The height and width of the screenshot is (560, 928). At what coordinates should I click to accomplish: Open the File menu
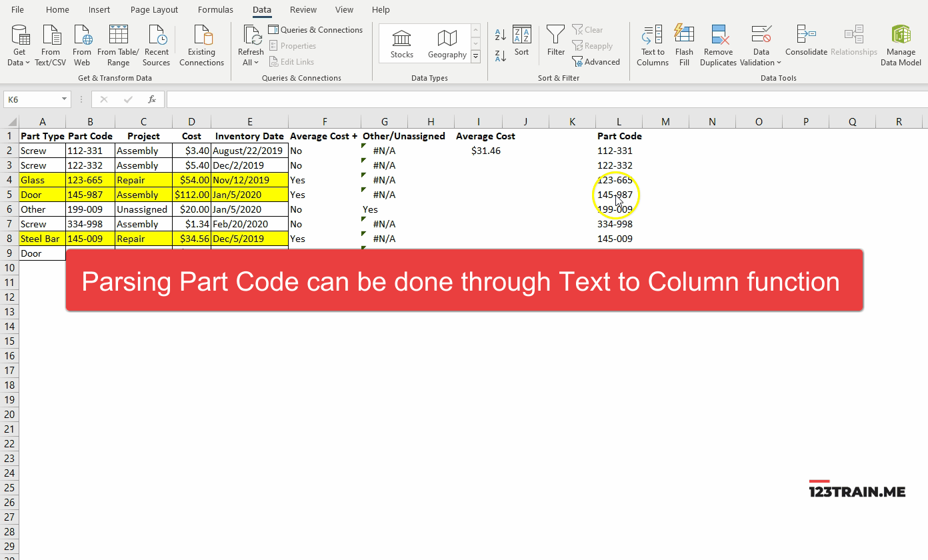[18, 9]
